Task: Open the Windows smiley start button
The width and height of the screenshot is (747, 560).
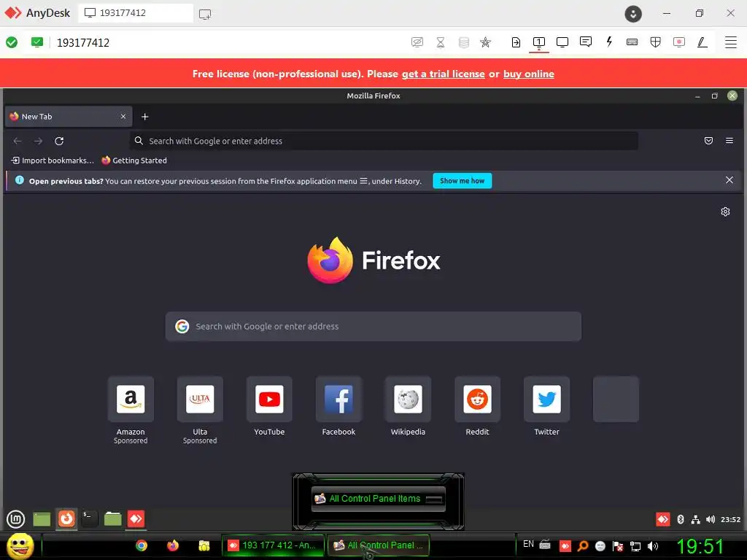Action: tap(20, 546)
